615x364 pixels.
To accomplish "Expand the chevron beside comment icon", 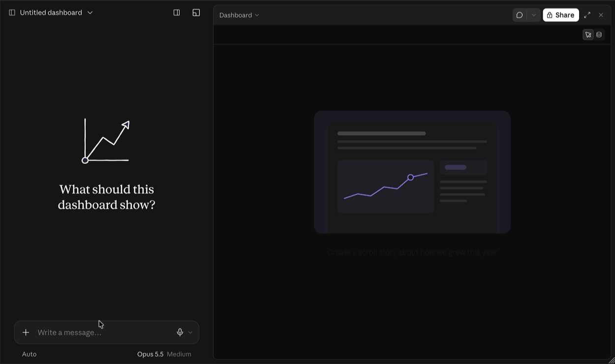I will [x=534, y=15].
